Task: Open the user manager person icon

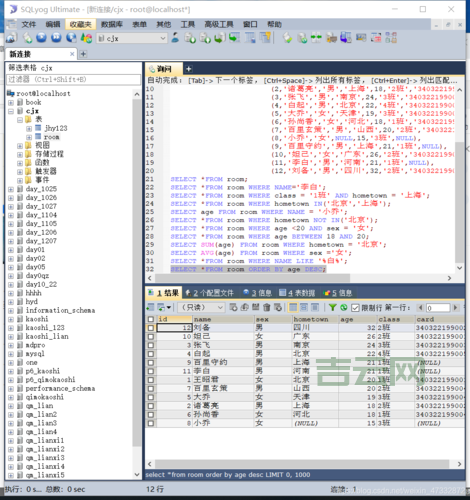Action: point(175,38)
